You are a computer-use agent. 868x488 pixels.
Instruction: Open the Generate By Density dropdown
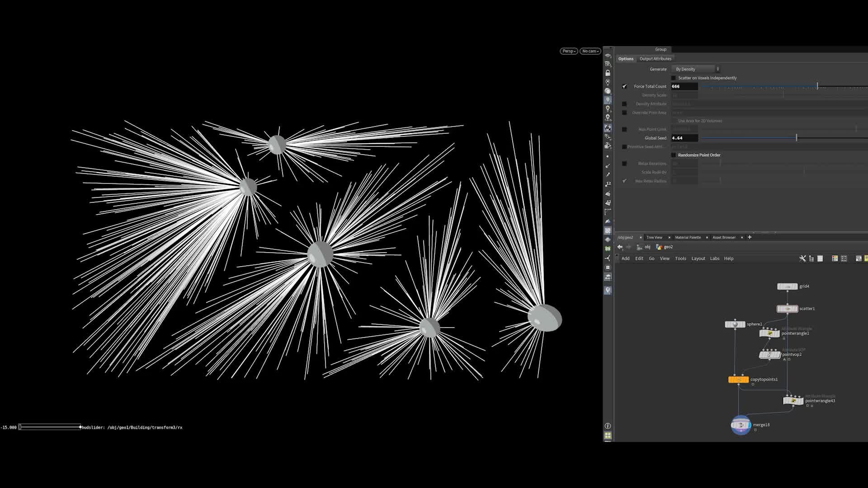pyautogui.click(x=696, y=69)
